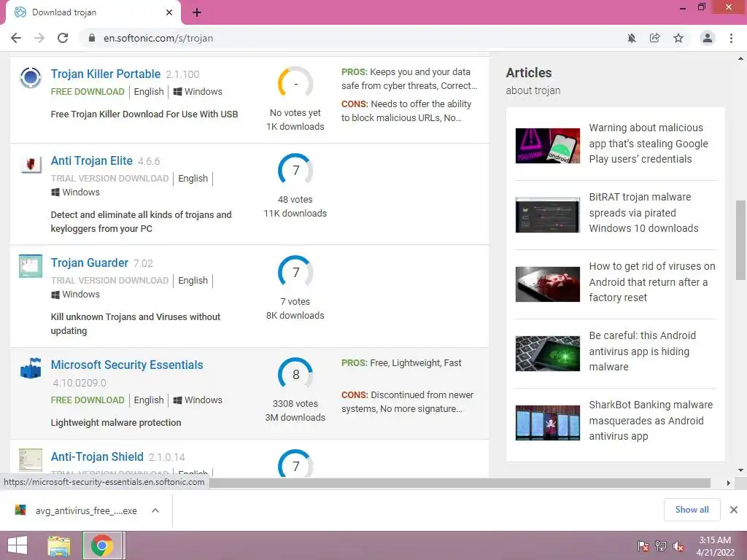Click Microsoft Security Essentials castle icon

[31, 368]
